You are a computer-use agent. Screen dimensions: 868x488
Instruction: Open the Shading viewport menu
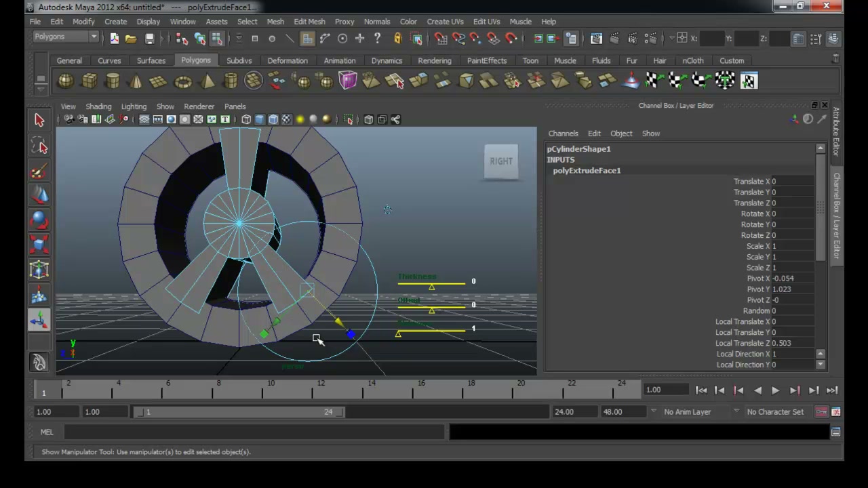98,106
